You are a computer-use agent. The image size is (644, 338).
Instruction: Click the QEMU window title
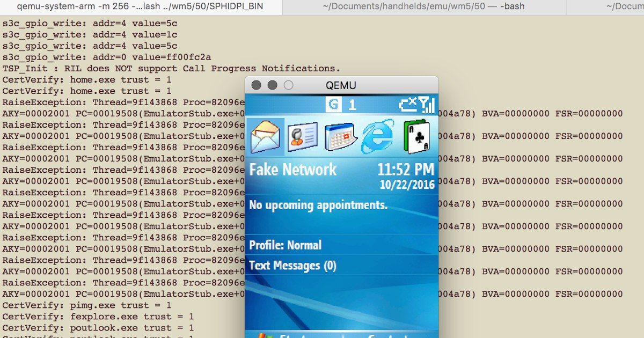pyautogui.click(x=341, y=85)
